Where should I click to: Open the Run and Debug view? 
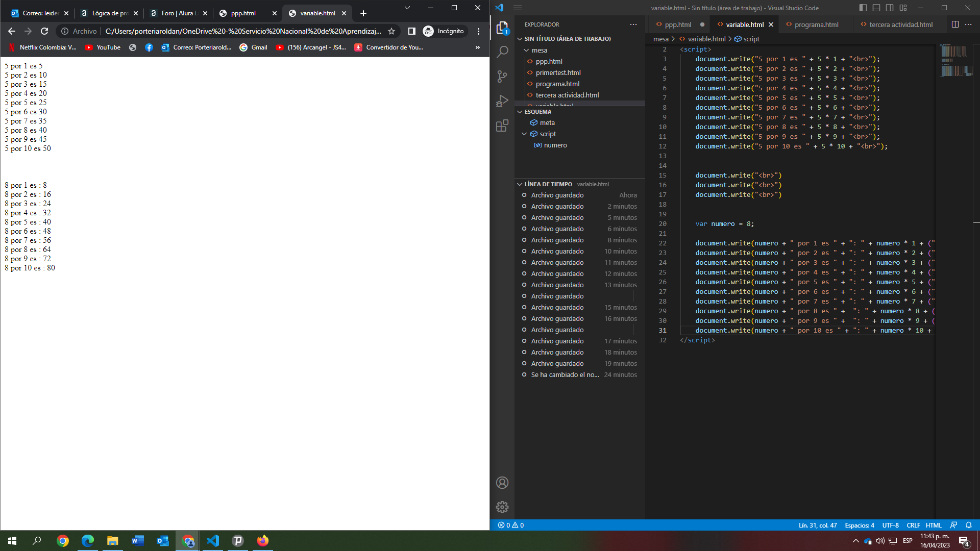(502, 101)
